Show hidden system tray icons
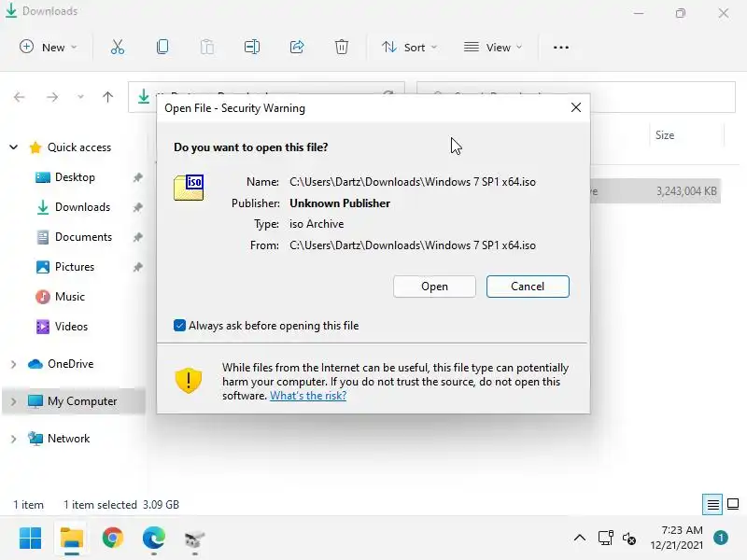 [580, 539]
